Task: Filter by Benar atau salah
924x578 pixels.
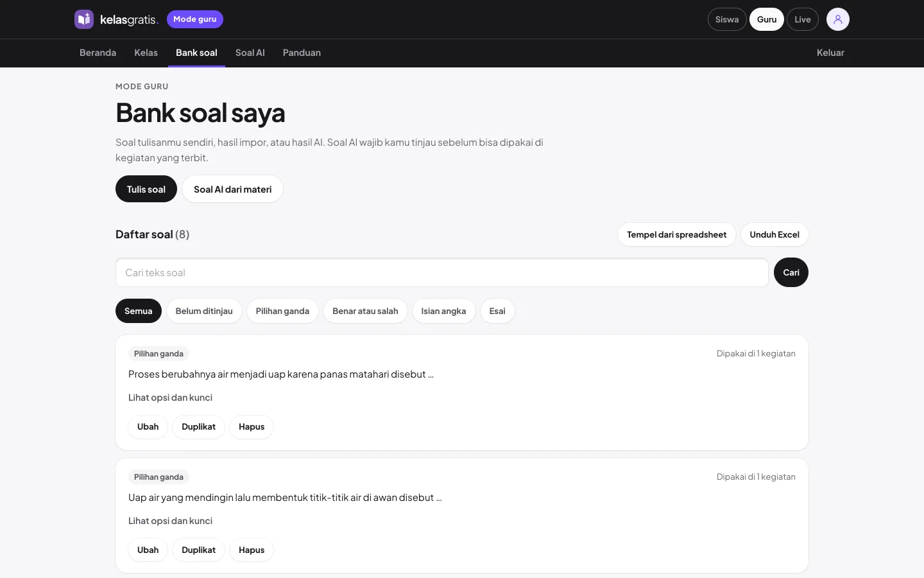Action: pyautogui.click(x=365, y=311)
